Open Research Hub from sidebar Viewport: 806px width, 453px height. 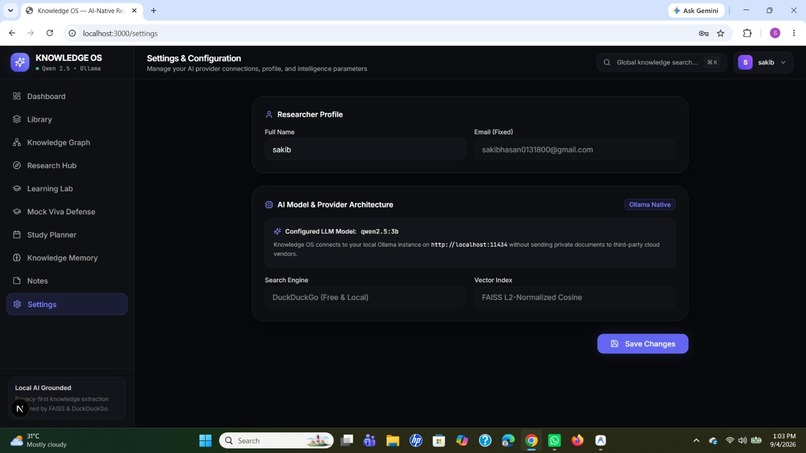tap(67, 166)
